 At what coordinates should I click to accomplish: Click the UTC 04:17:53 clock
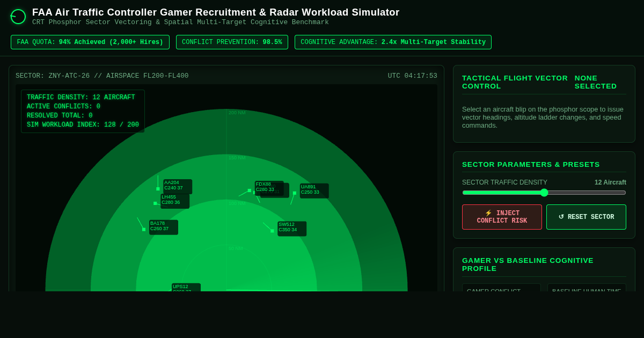click(413, 76)
